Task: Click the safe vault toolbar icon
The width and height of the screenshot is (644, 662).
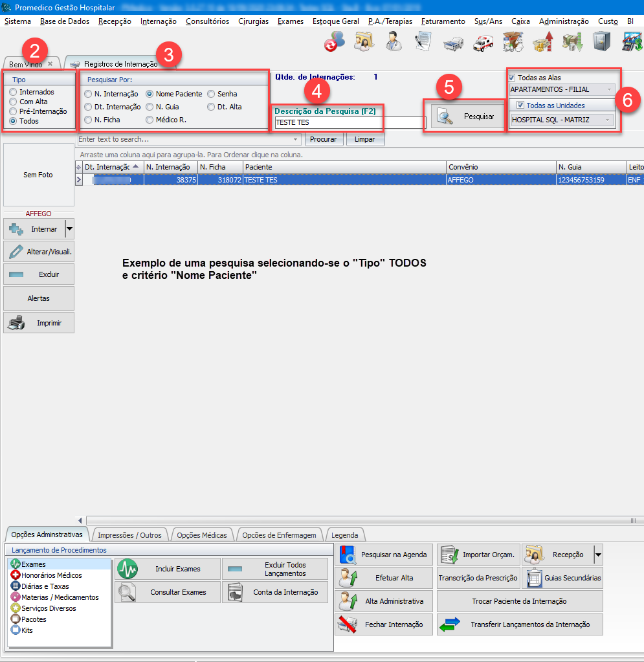Action: click(602, 42)
